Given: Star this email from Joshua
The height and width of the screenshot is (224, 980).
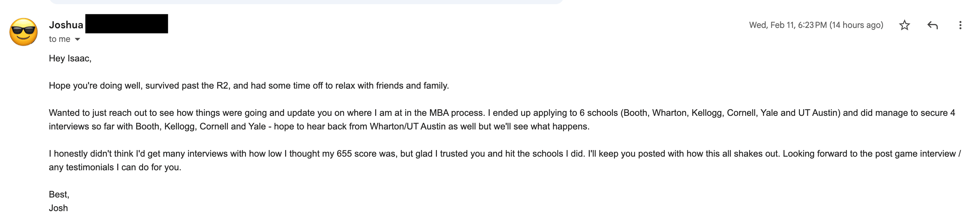Looking at the screenshot, I should tap(904, 25).
